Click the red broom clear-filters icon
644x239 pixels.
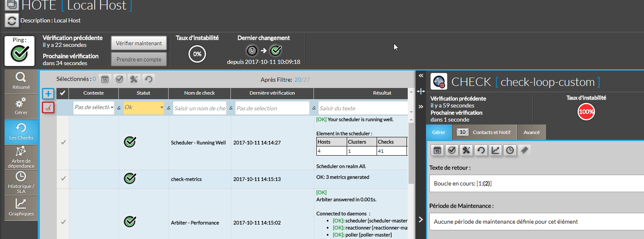tap(49, 108)
